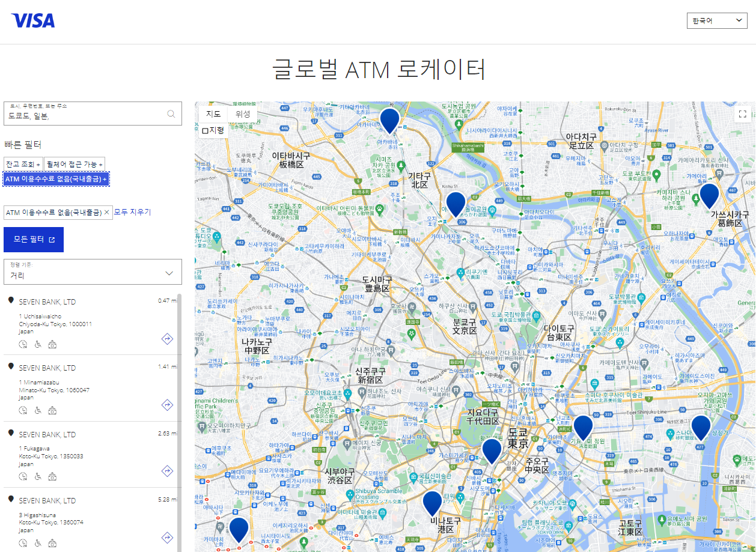Turn off the highlighted ATM 이용수수료 없음(국내출금) quick filter
Image resolution: width=756 pixels, height=552 pixels.
pos(56,179)
